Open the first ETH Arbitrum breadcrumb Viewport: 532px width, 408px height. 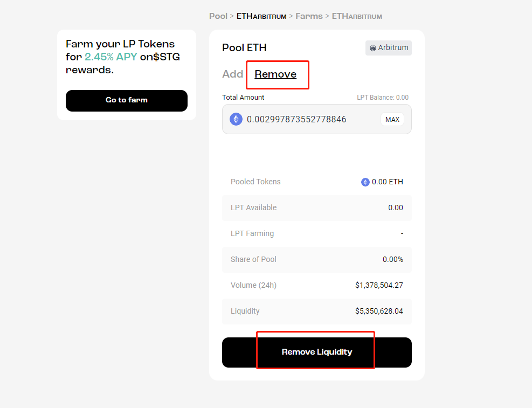261,16
